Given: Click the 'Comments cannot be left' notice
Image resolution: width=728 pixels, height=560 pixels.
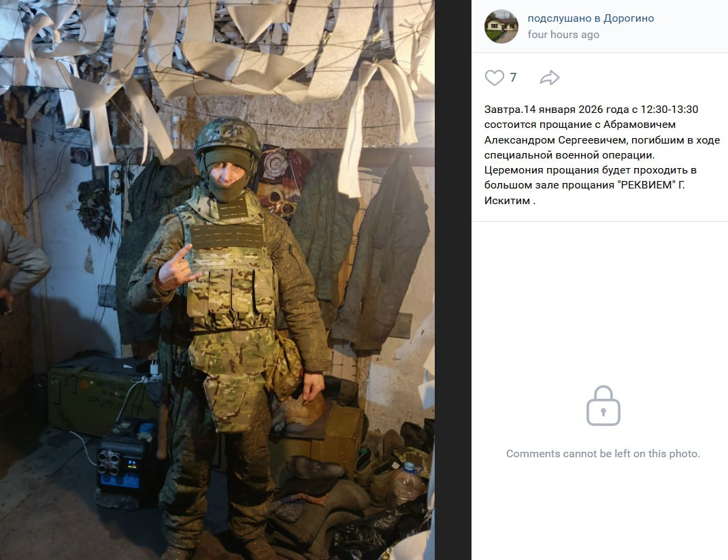Looking at the screenshot, I should point(603,453).
